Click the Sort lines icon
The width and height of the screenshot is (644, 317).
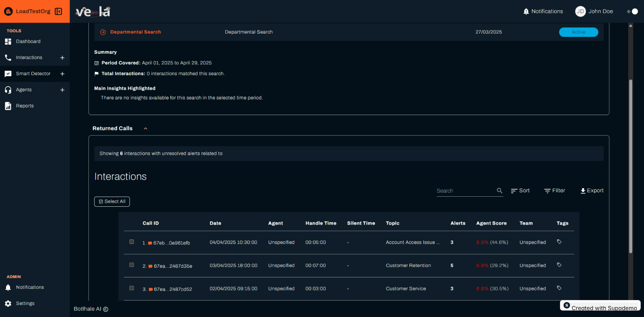coord(514,191)
